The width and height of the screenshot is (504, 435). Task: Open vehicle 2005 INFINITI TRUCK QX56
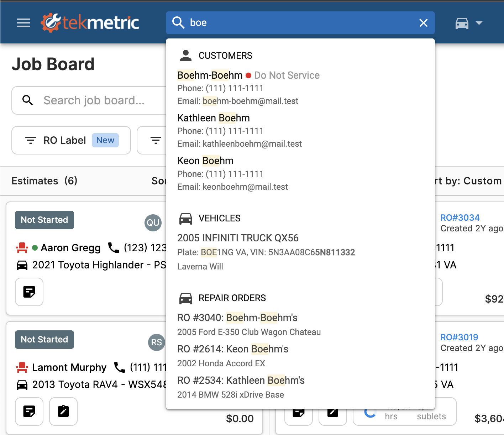[238, 238]
